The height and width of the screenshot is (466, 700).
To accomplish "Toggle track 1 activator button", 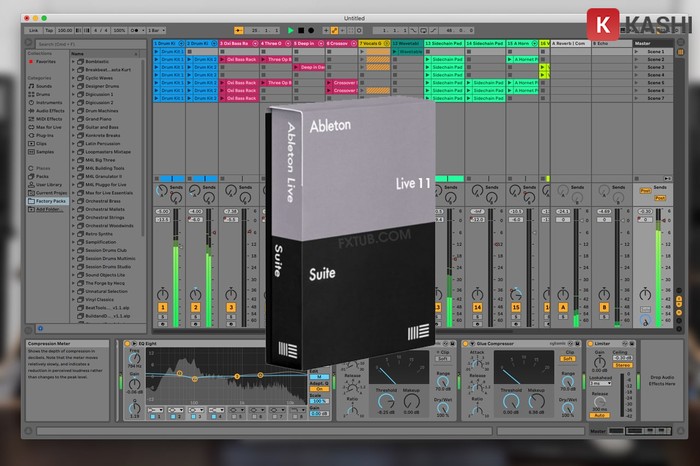I will (162, 308).
